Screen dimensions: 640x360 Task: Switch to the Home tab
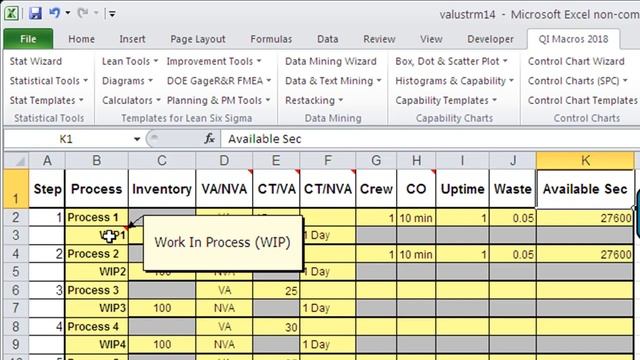point(81,39)
